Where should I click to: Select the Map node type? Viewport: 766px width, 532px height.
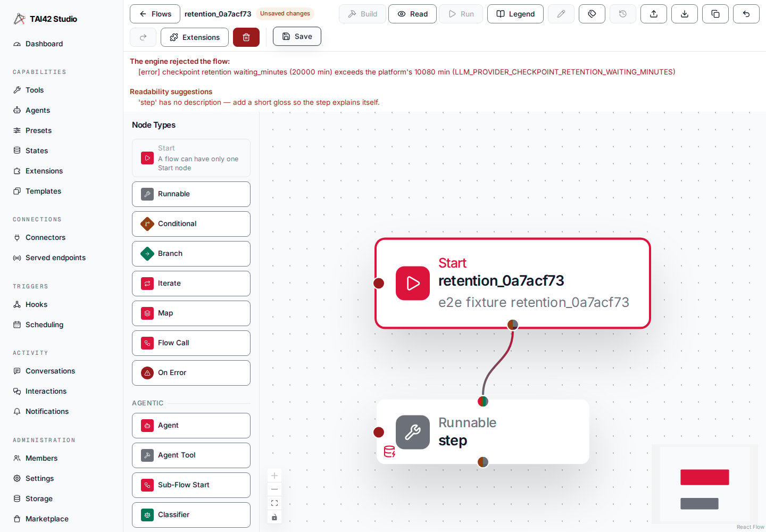point(191,313)
